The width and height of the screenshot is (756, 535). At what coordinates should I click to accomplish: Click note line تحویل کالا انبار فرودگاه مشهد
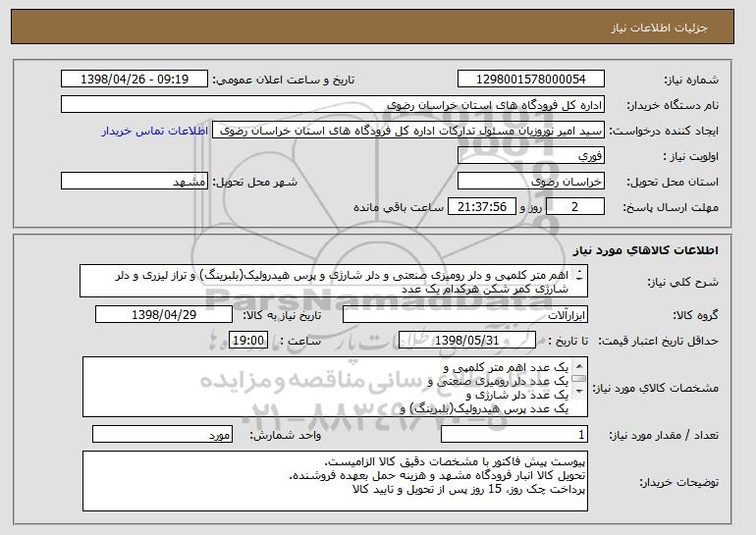click(437, 476)
